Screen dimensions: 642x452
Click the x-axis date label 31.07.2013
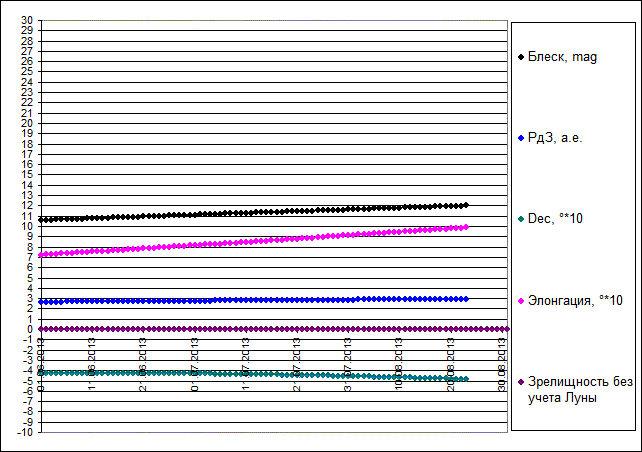tap(348, 364)
